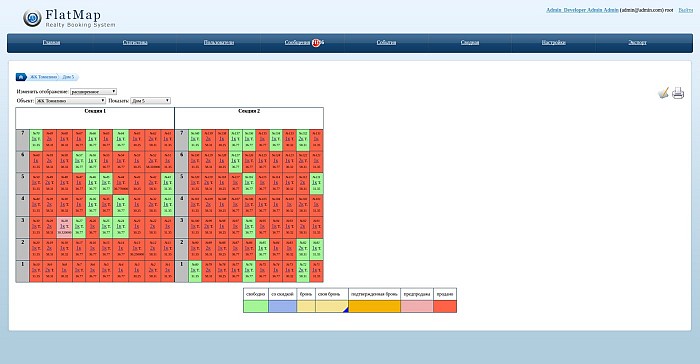
Task: Click the Секция 2 header cell
Action: pyautogui.click(x=249, y=118)
